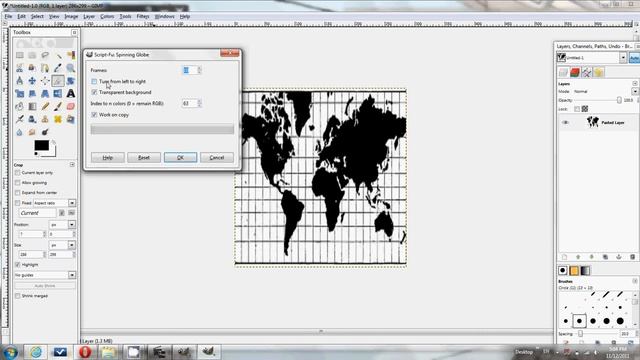The width and height of the screenshot is (640, 360).
Task: Select the Move tool
Action: tap(32, 81)
